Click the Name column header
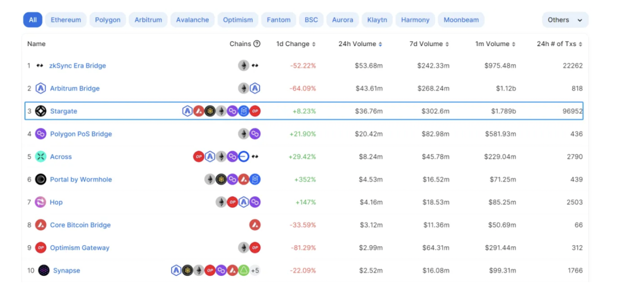The height and width of the screenshot is (288, 644). 36,44
